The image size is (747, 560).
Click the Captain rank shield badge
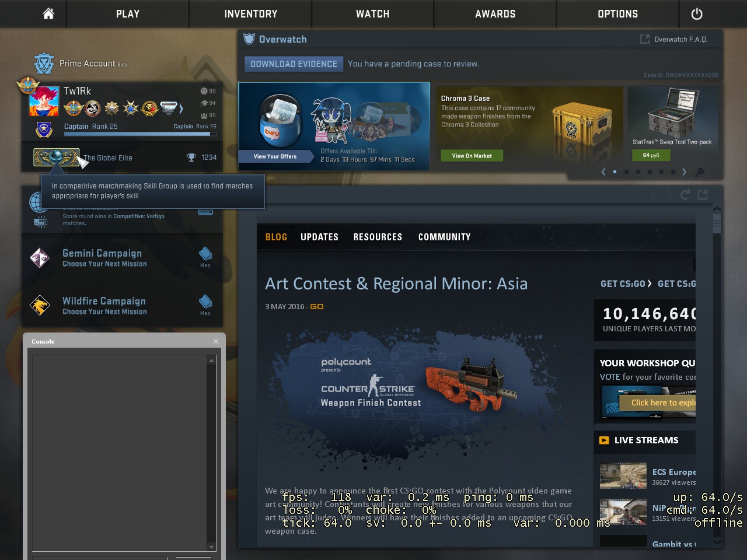point(44,129)
